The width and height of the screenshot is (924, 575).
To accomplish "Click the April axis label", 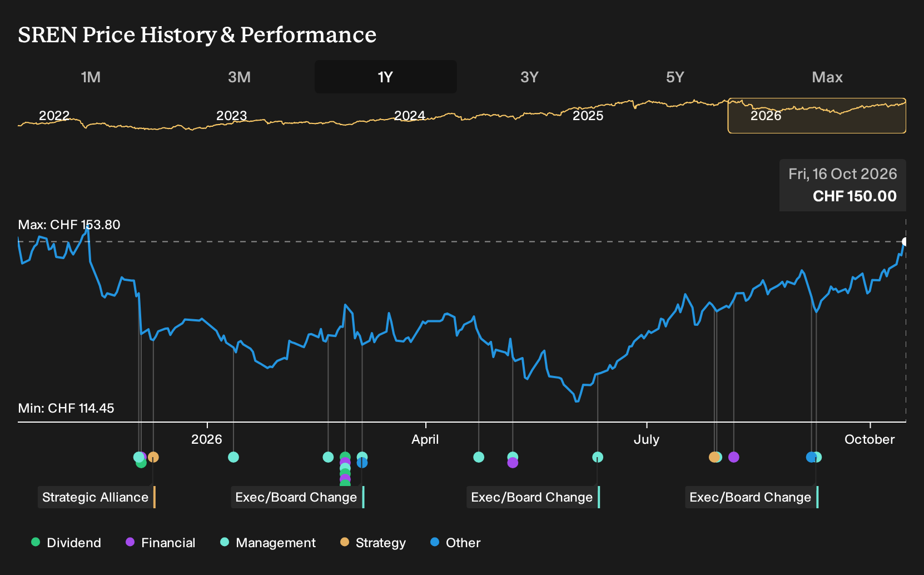I will 425,439.
